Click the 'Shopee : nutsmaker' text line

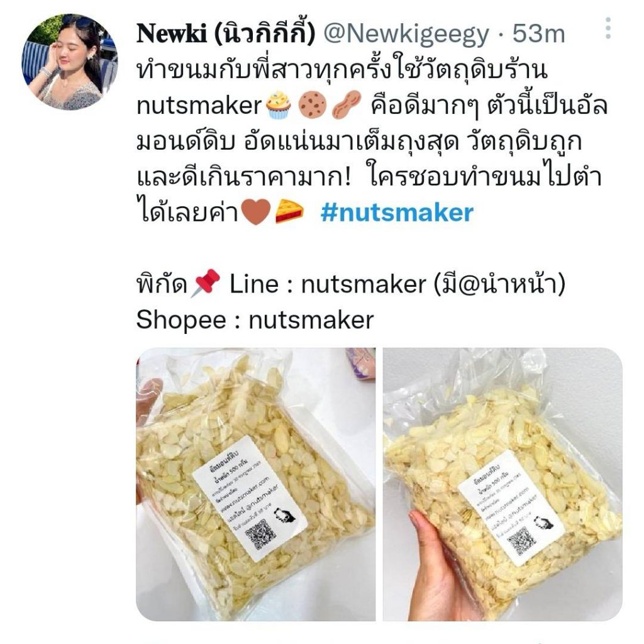point(255,320)
